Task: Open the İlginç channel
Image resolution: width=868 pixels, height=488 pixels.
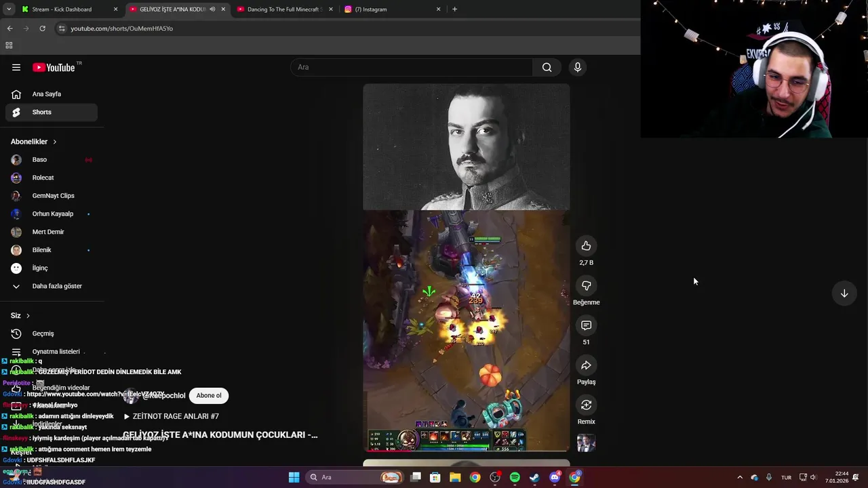Action: click(x=52, y=268)
